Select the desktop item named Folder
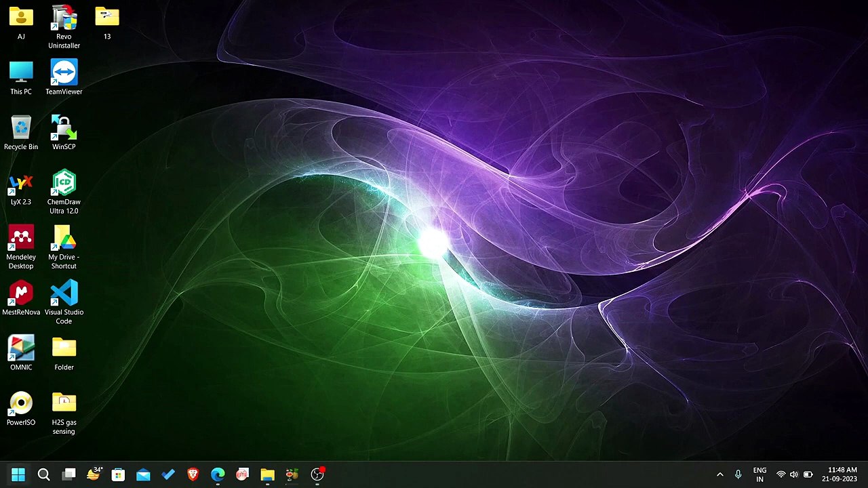This screenshot has height=488, width=868. (64, 354)
